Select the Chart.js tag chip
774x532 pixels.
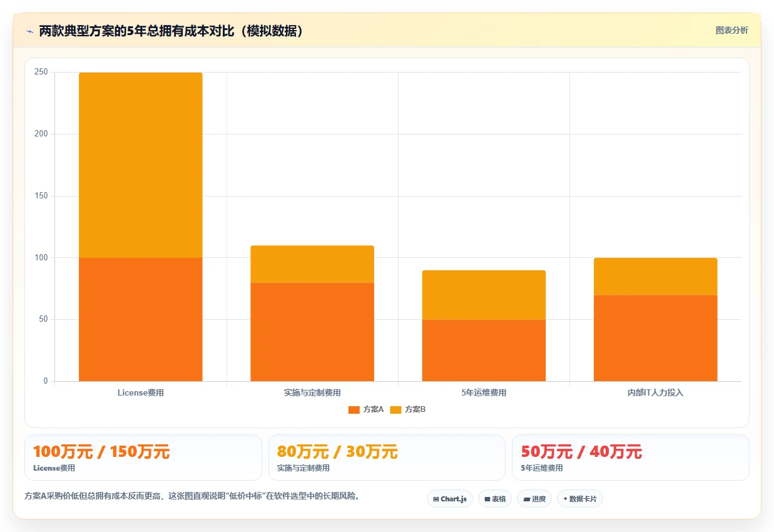pyautogui.click(x=450, y=499)
